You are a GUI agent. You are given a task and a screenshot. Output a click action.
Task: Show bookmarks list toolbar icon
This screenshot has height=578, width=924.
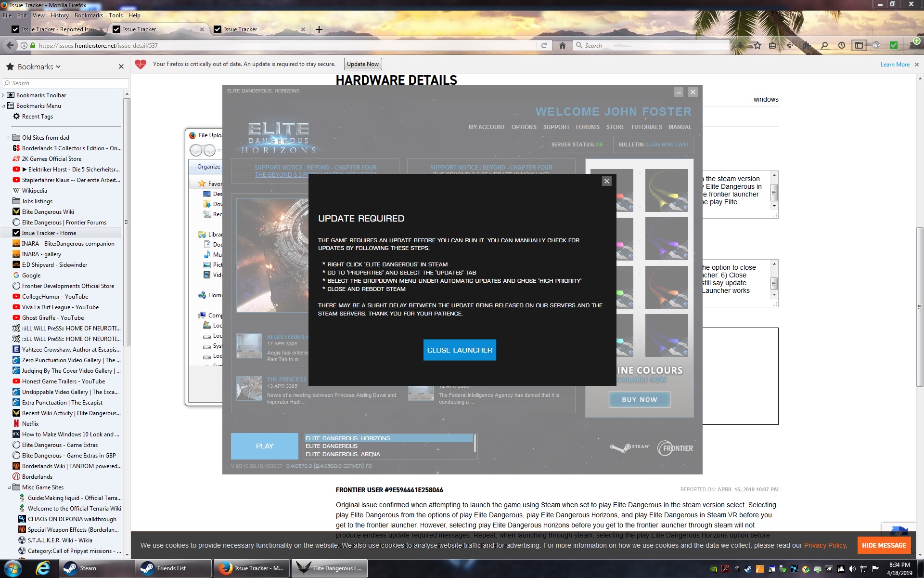pos(773,45)
